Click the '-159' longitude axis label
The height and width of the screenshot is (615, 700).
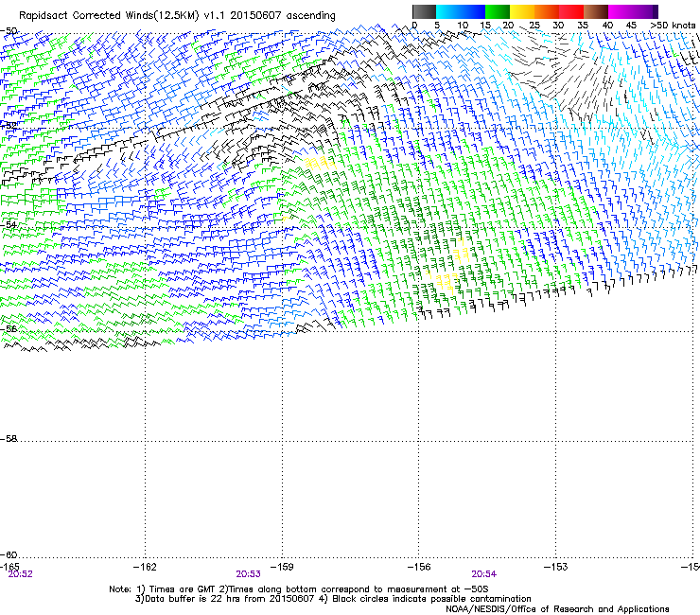tap(282, 567)
